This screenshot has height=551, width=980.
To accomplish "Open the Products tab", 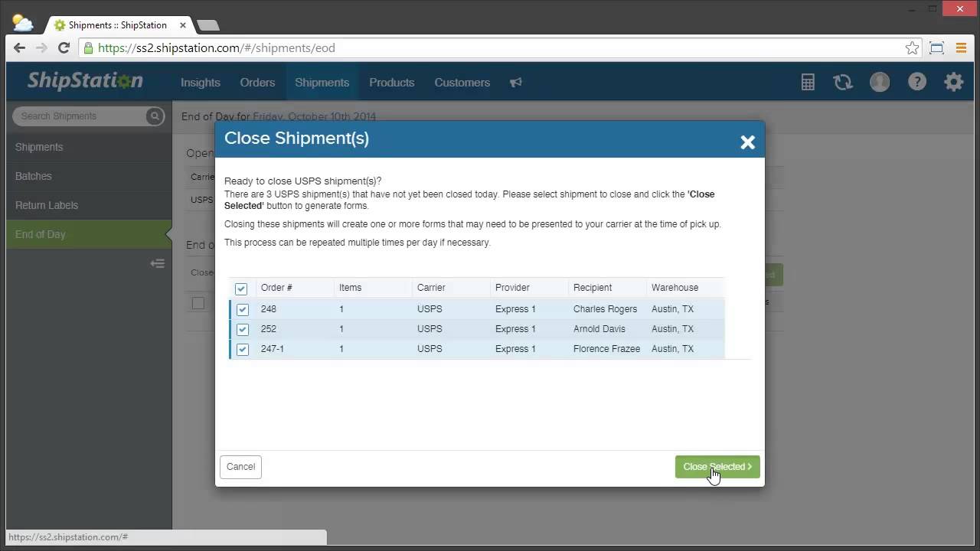I will click(x=391, y=83).
